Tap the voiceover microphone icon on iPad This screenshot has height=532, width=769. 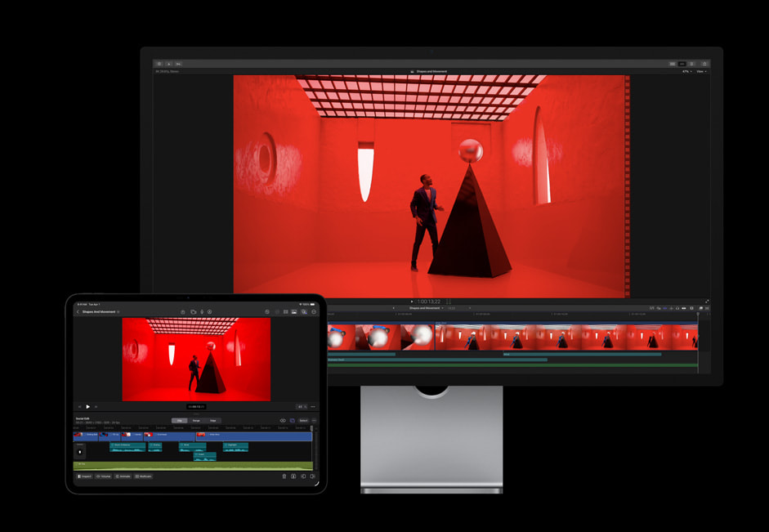pyautogui.click(x=202, y=311)
